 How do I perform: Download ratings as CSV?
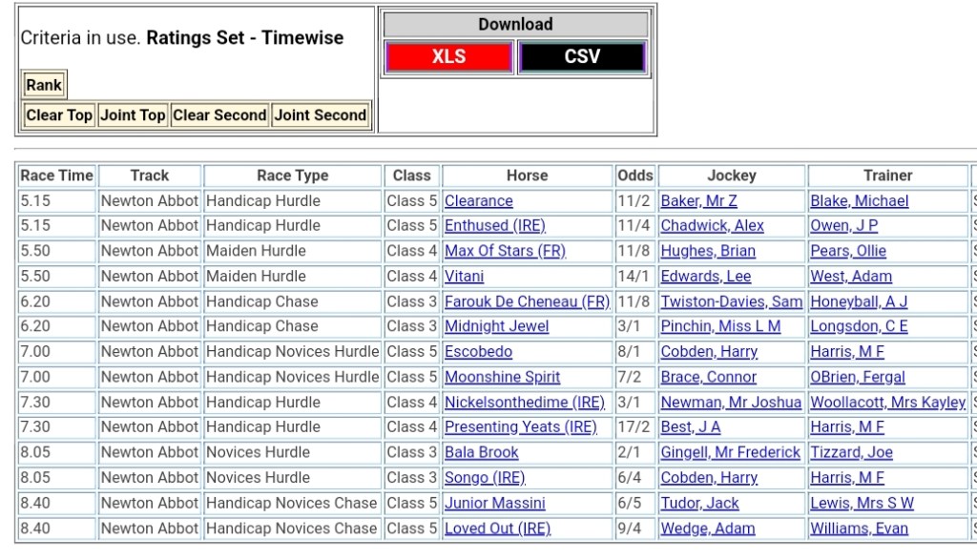tap(582, 56)
